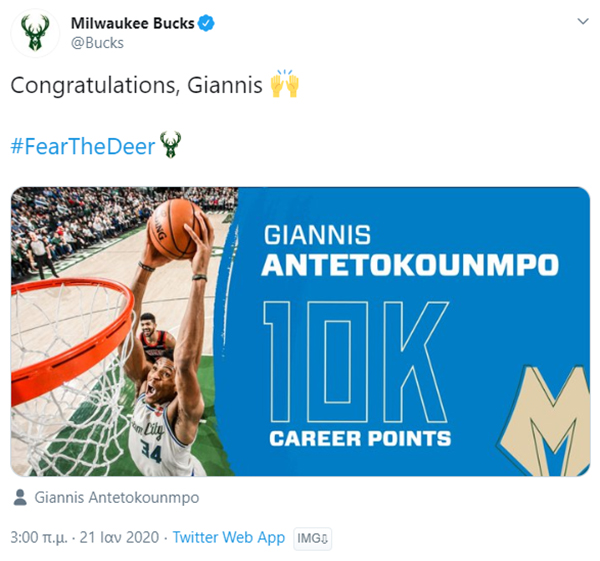Visit the @Bucks handle
This screenshot has height=561, width=600.
click(x=97, y=43)
